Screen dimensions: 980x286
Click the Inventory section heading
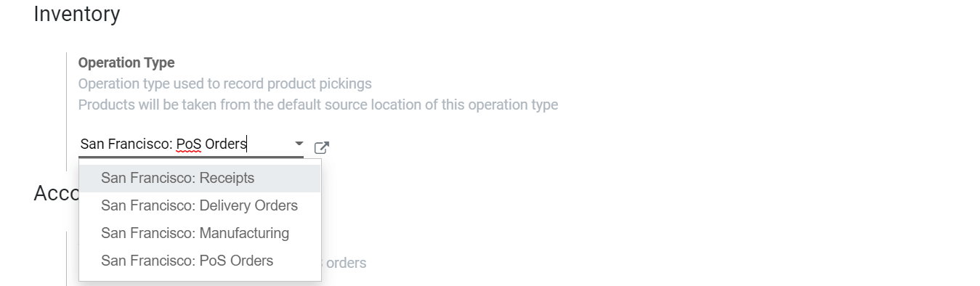click(x=77, y=14)
